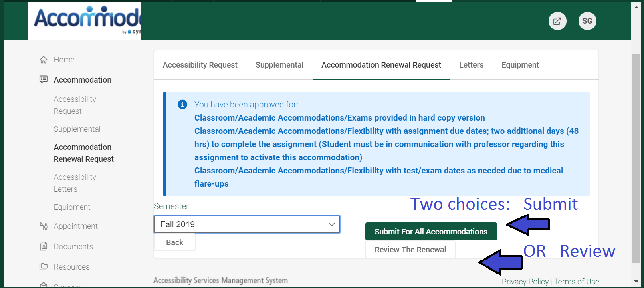The image size is (644, 288).
Task: Click the Review The Renewal button
Action: 410,250
